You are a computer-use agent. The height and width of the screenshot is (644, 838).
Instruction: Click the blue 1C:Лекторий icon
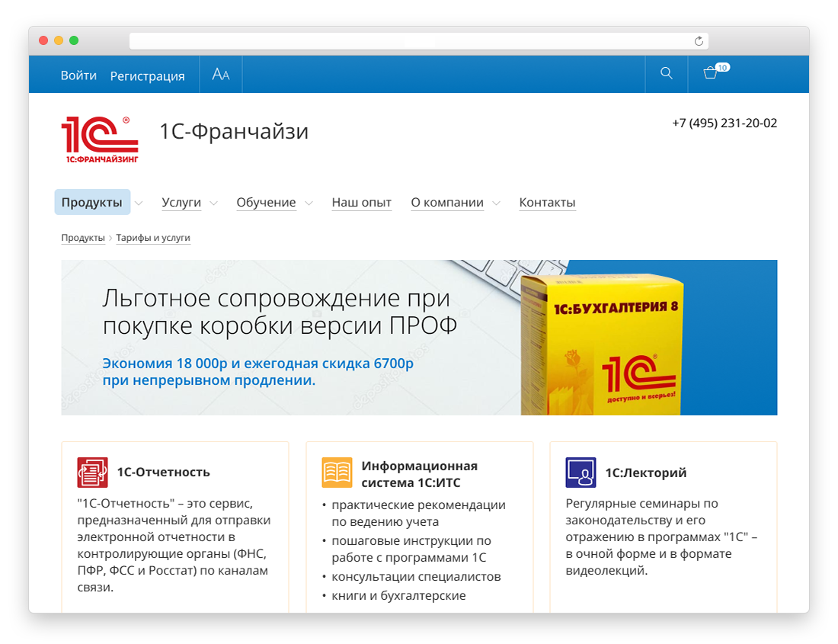581,472
